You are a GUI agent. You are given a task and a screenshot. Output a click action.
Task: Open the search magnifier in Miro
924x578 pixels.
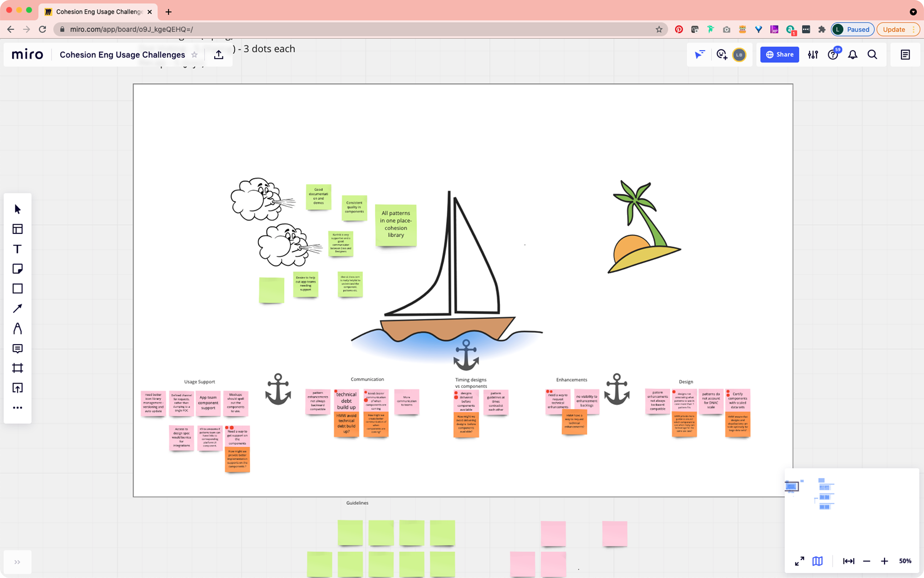pos(873,54)
